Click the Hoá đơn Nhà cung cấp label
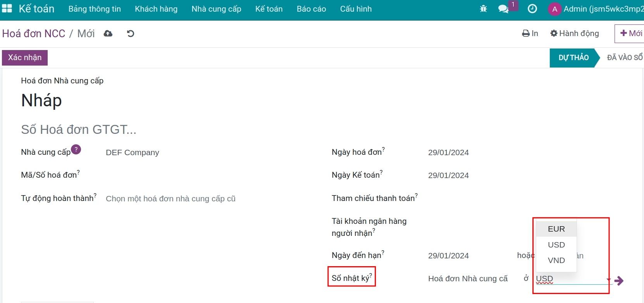This screenshot has width=644, height=303. 62,81
